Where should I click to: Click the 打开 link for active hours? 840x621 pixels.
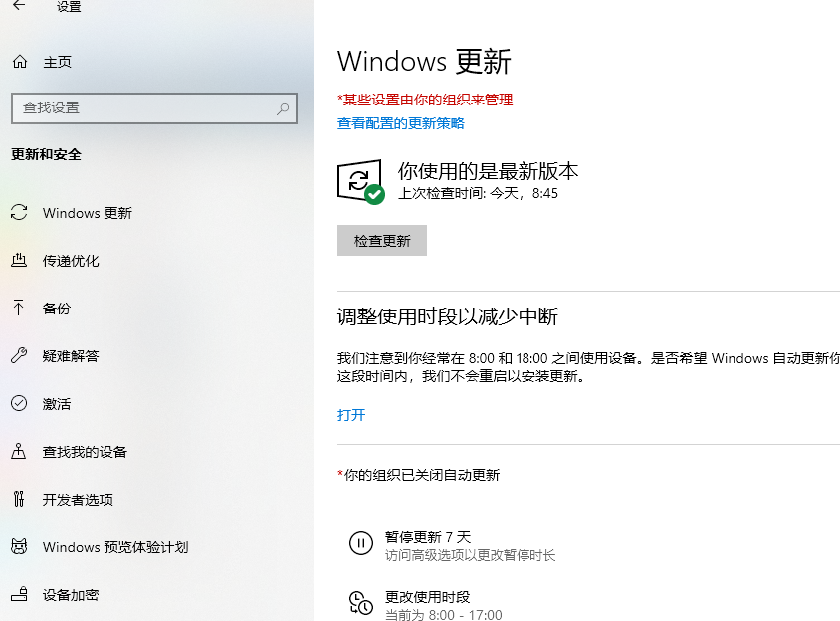pos(351,415)
